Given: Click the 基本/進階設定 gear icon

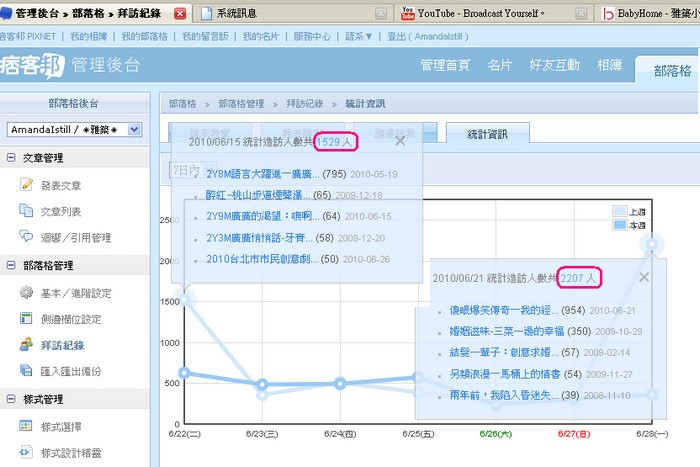Looking at the screenshot, I should 26,292.
